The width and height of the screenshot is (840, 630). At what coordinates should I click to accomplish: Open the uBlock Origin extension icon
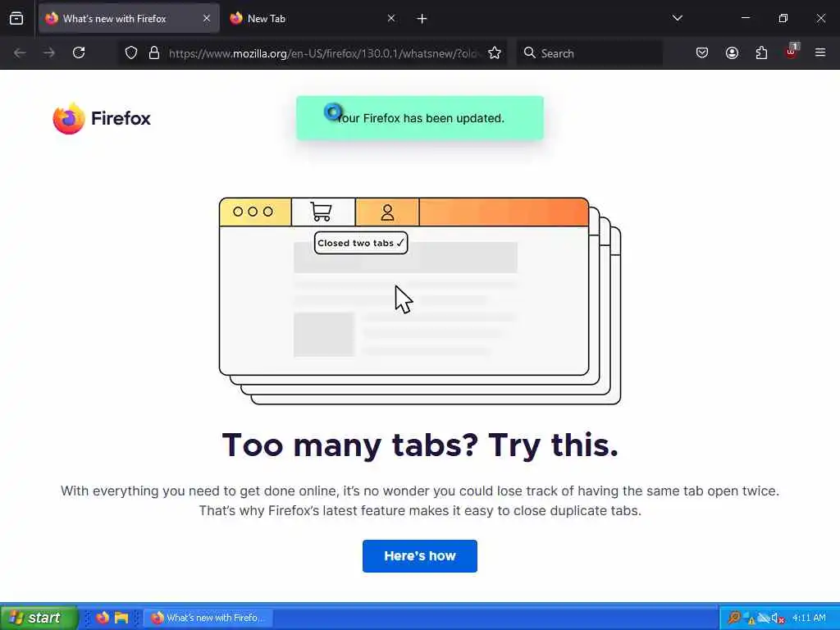[792, 52]
